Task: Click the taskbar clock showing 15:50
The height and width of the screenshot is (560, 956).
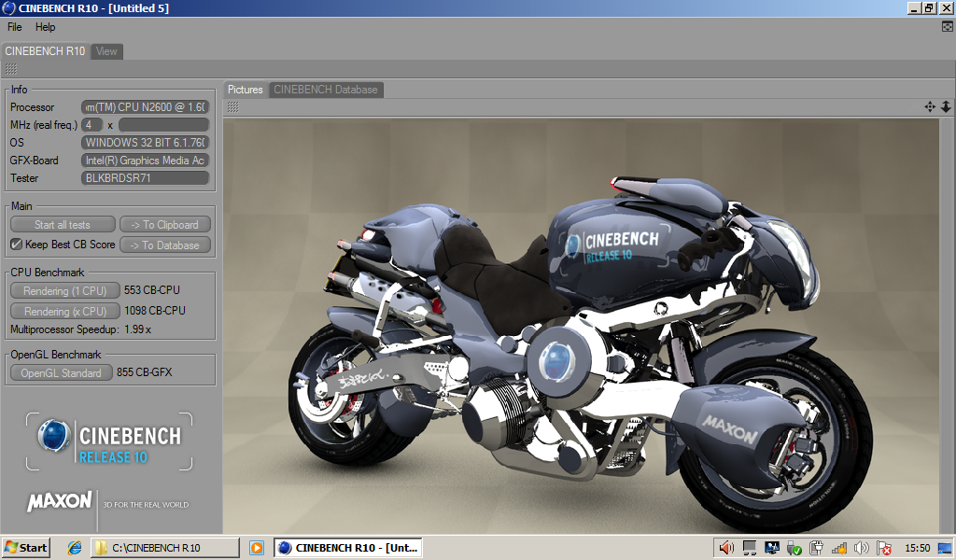Action: point(918,548)
